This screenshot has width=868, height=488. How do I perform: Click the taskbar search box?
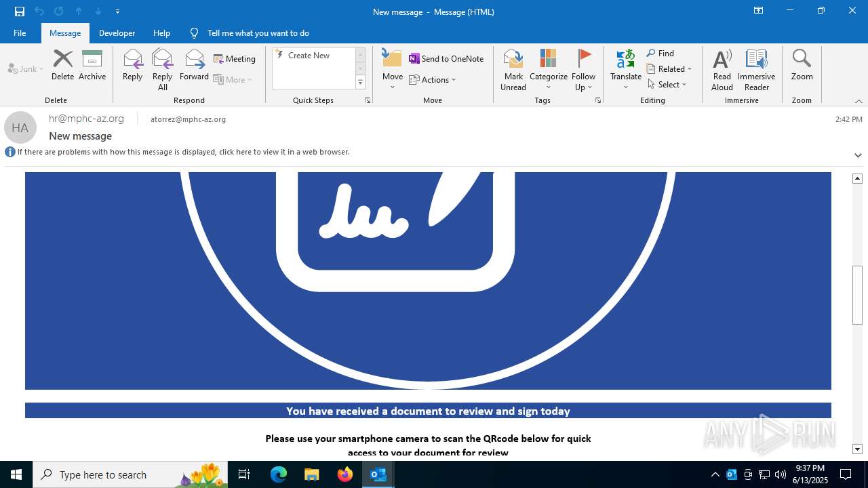pos(130,474)
